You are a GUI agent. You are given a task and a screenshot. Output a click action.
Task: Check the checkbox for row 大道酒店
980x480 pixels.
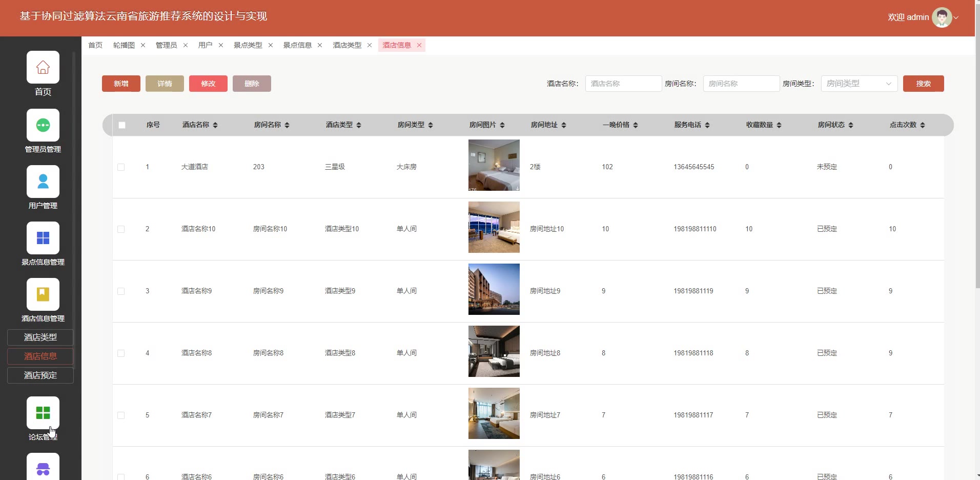pos(121,167)
